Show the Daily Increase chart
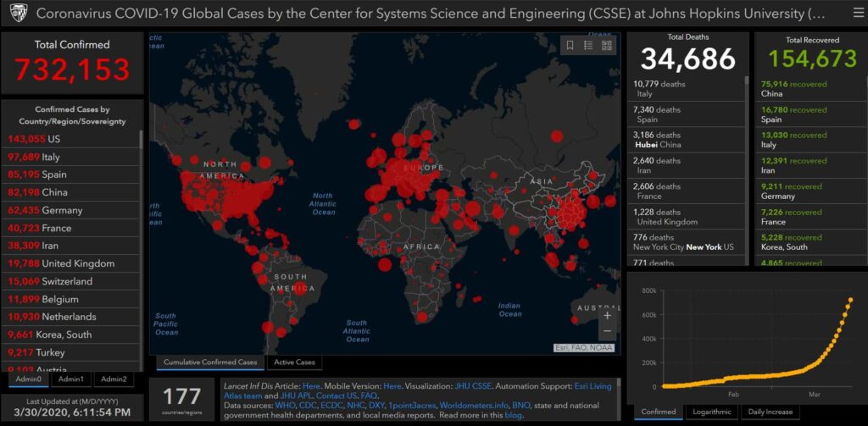This screenshot has height=426, width=868. point(770,412)
